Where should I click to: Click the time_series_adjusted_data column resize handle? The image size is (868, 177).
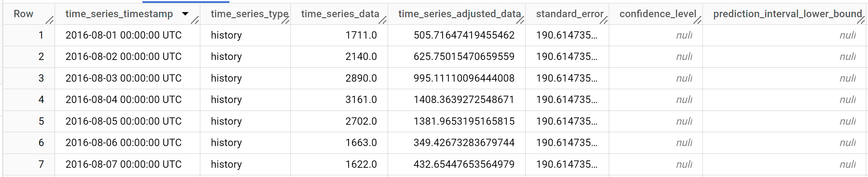click(520, 20)
